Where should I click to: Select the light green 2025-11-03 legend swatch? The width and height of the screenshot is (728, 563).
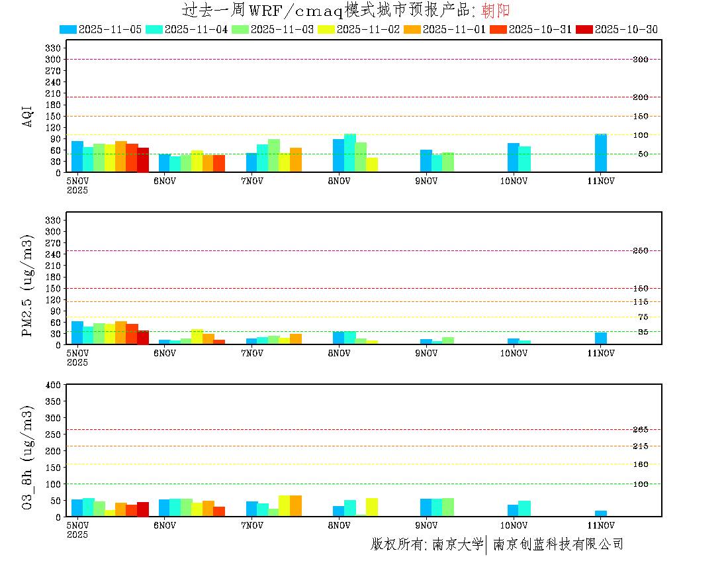point(240,29)
